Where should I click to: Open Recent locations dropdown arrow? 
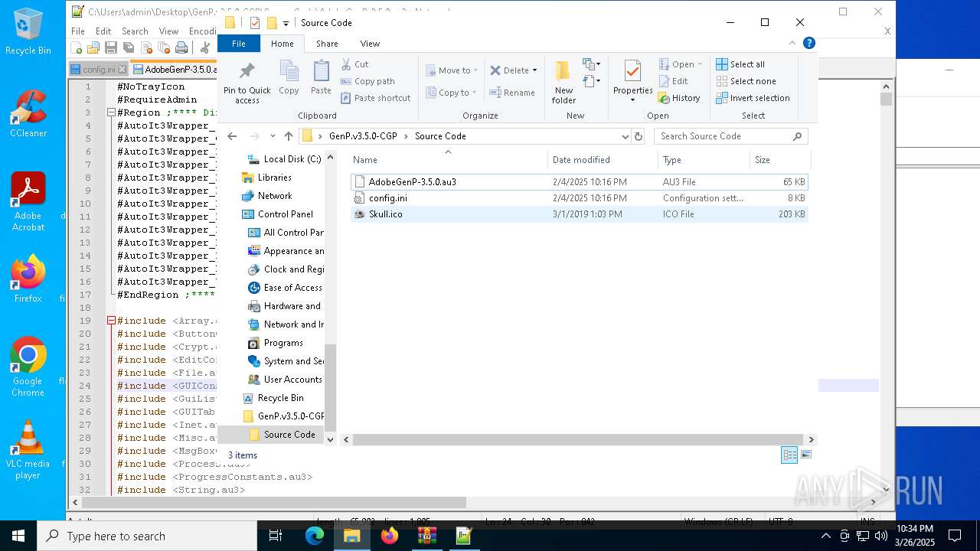[x=273, y=136]
